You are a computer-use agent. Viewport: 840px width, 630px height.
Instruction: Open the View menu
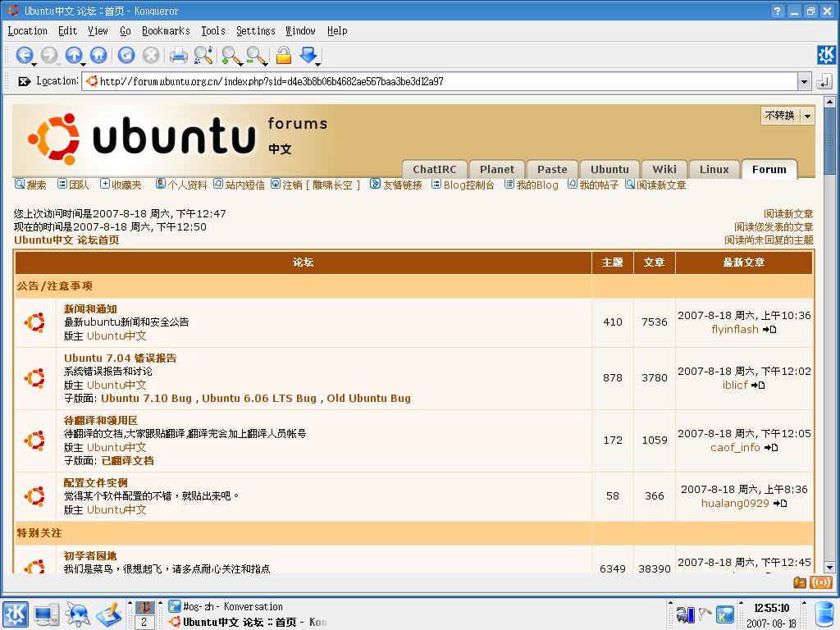[x=98, y=31]
